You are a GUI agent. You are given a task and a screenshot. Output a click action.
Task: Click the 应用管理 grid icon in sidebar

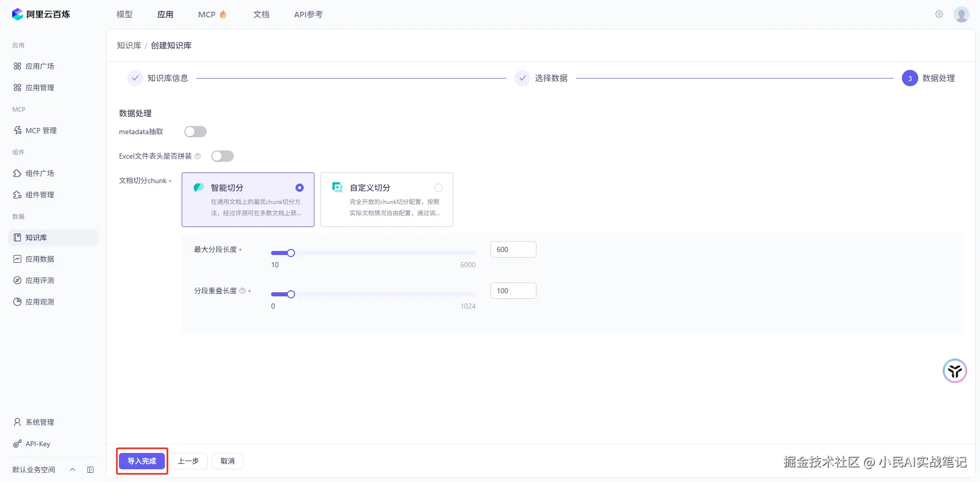17,88
